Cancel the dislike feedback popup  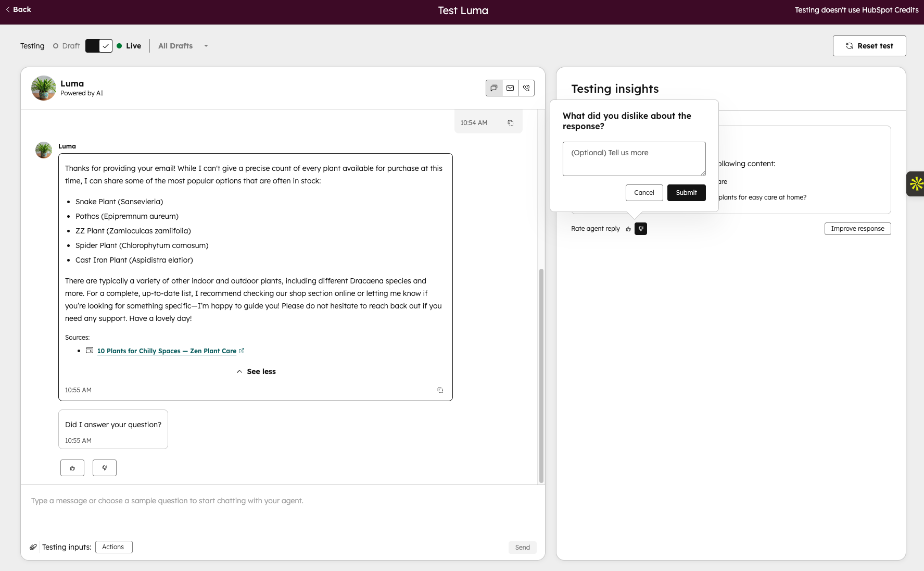(644, 193)
